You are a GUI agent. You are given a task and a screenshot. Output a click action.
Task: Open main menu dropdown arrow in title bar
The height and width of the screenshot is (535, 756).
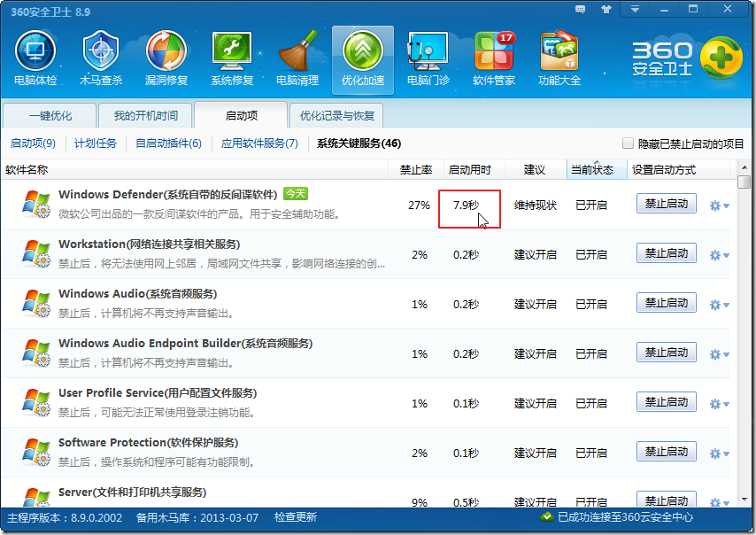coord(635,9)
